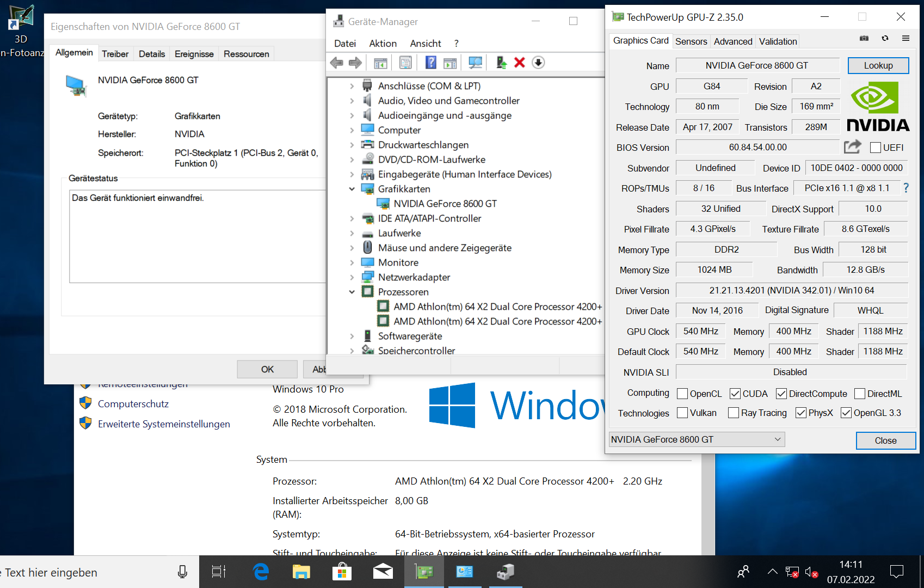Click the Bus Interface question mark
Image resolution: width=924 pixels, height=588 pixels.
[x=906, y=188]
